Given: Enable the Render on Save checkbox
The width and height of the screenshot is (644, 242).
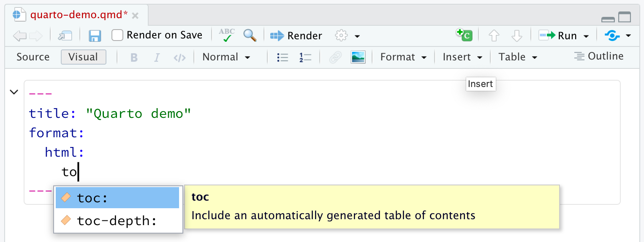Looking at the screenshot, I should coord(117,35).
